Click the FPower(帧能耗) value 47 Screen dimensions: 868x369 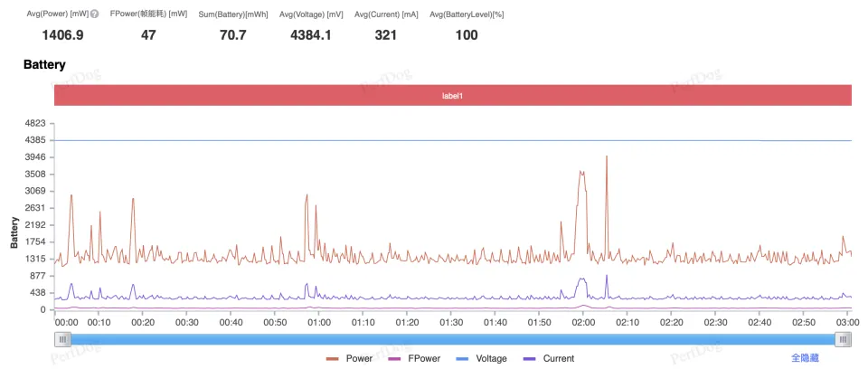[148, 35]
